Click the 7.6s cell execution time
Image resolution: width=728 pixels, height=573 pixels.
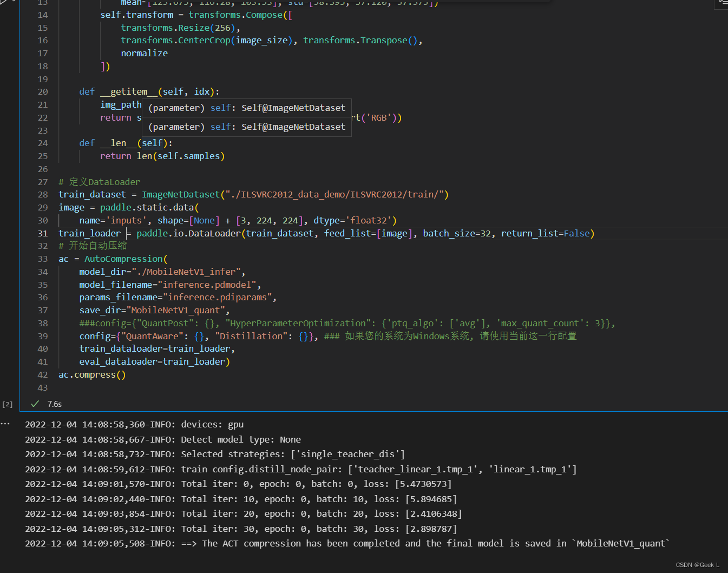coord(54,404)
